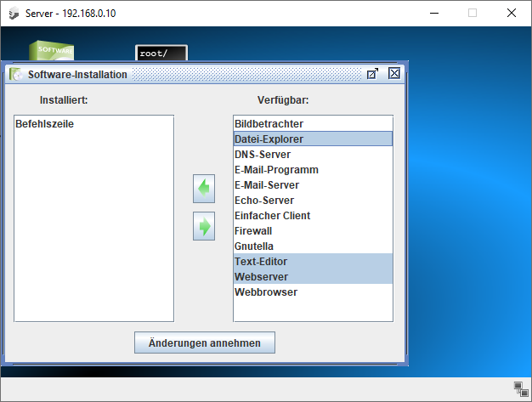This screenshot has height=402, width=532.
Task: Click the green right arrow remove button
Action: pyautogui.click(x=204, y=226)
